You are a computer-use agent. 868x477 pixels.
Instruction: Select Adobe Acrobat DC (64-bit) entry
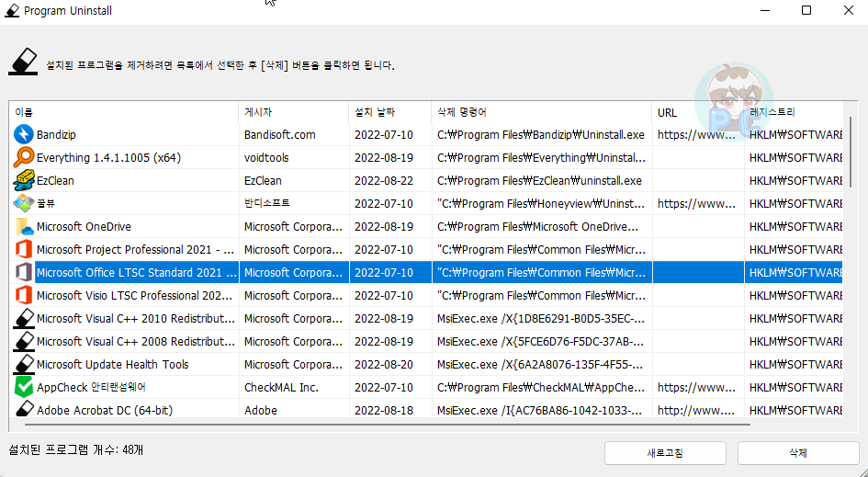[105, 411]
